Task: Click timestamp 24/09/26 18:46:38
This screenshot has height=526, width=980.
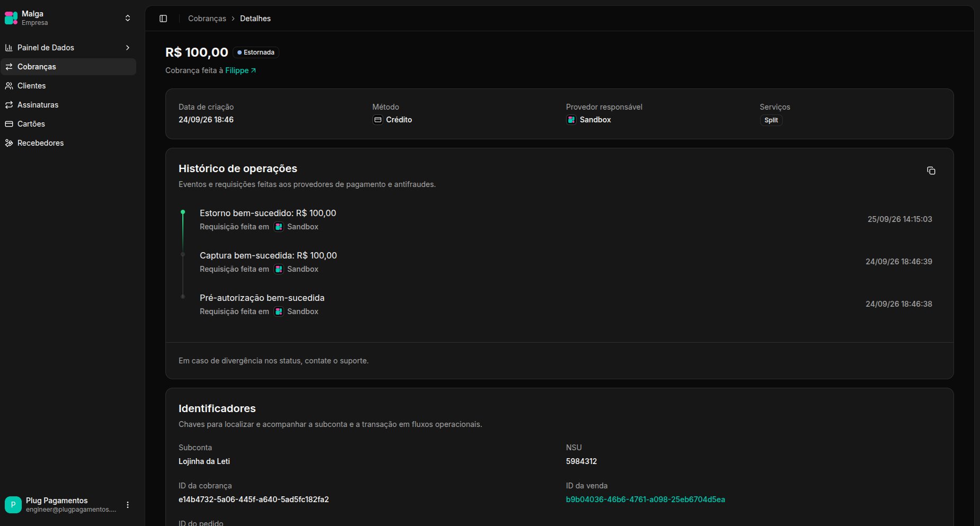Action: 898,304
